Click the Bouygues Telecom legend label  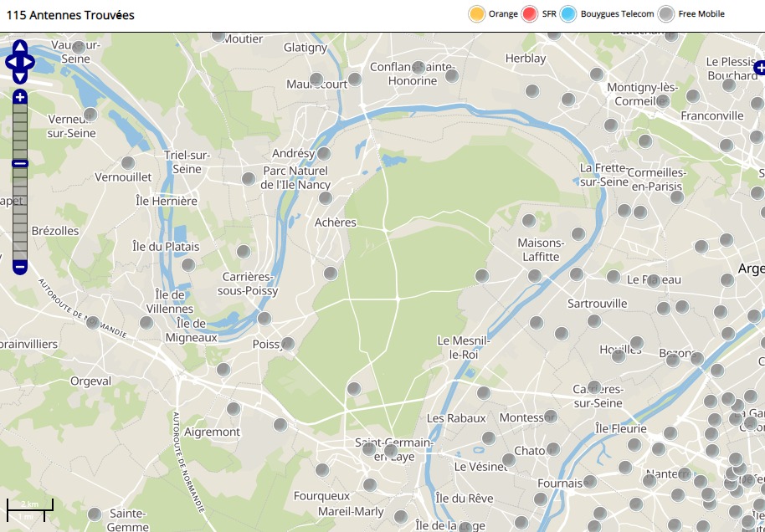[617, 14]
